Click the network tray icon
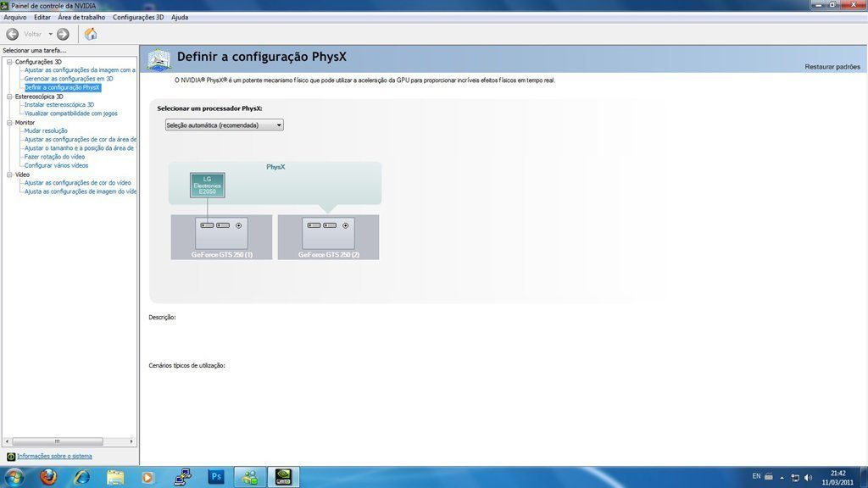 [x=795, y=478]
